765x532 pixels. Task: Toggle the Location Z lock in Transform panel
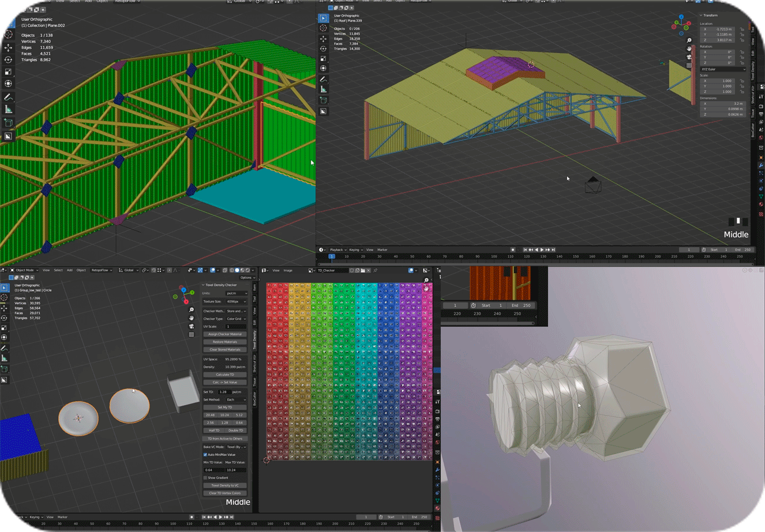click(x=742, y=40)
